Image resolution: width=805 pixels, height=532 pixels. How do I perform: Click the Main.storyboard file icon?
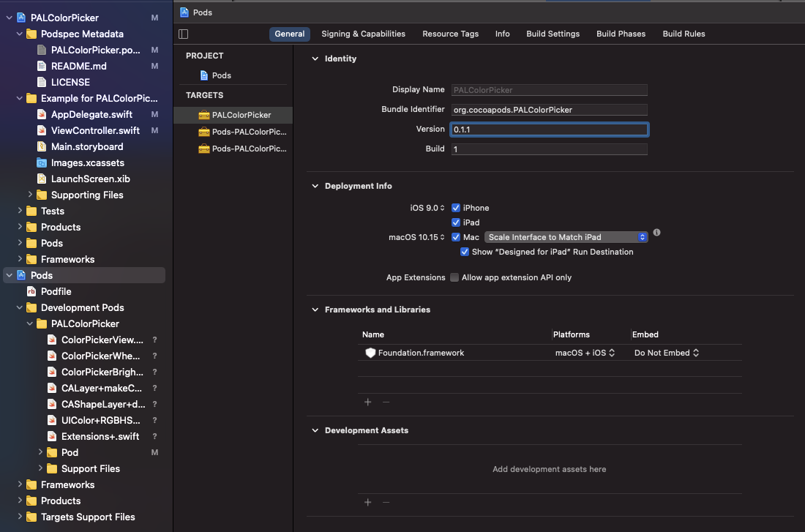coord(42,146)
